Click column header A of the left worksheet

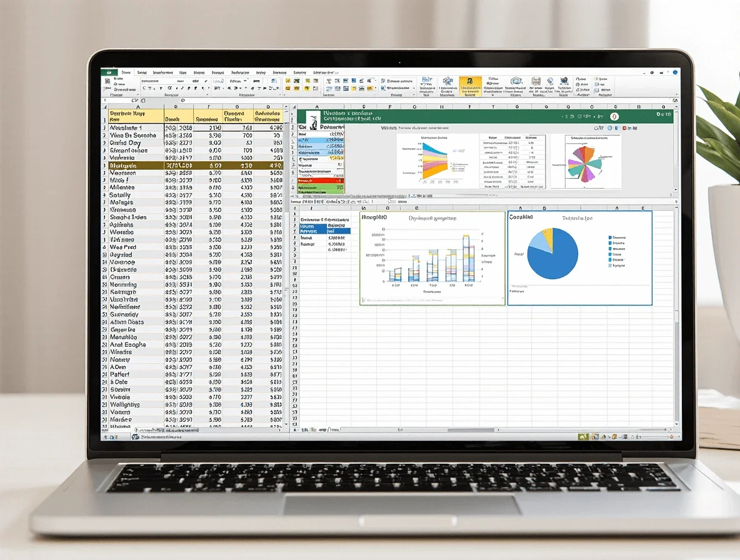137,107
